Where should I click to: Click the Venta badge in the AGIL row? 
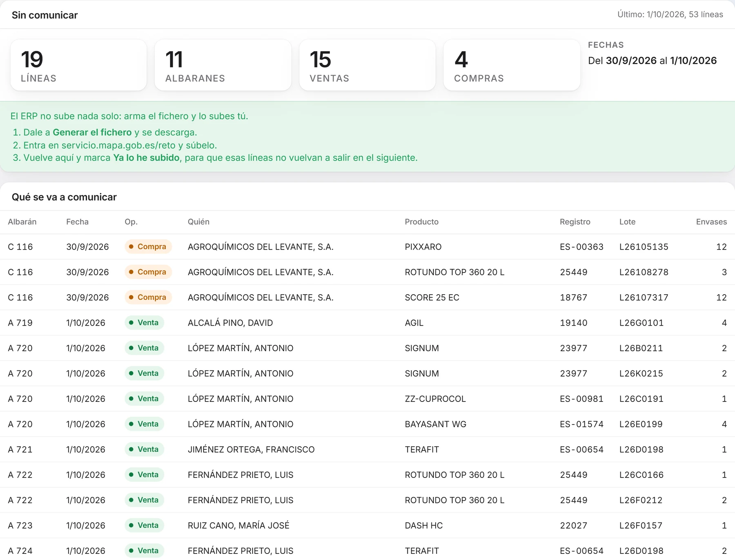(144, 323)
